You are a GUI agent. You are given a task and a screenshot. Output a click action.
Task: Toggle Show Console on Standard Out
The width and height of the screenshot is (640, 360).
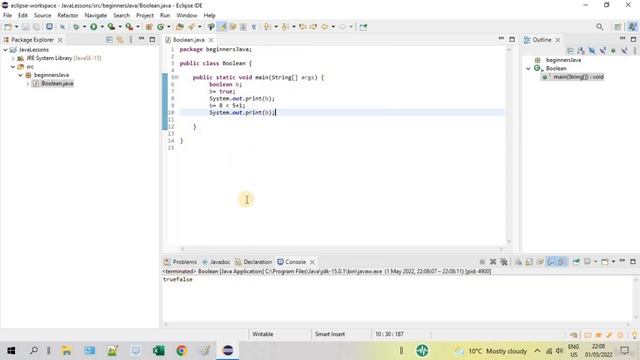click(x=551, y=262)
